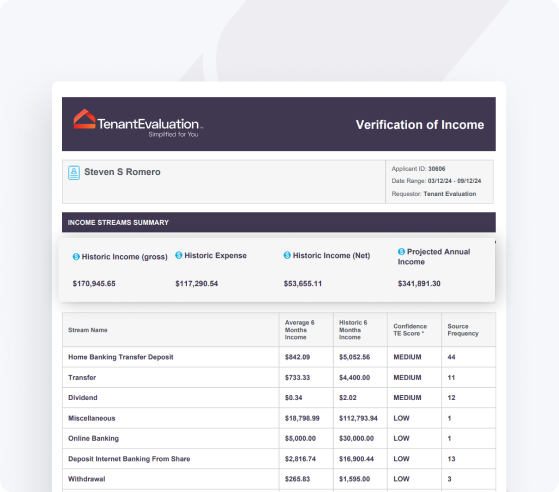The width and height of the screenshot is (559, 492).
Task: Click Applicant ID value 30606
Action: tap(436, 169)
